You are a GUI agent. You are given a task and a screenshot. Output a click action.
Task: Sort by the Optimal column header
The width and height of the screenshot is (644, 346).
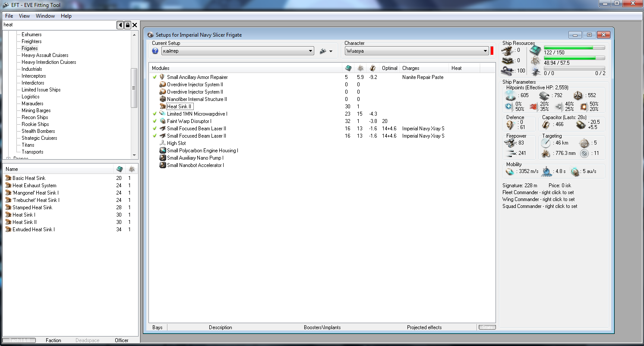click(x=390, y=68)
